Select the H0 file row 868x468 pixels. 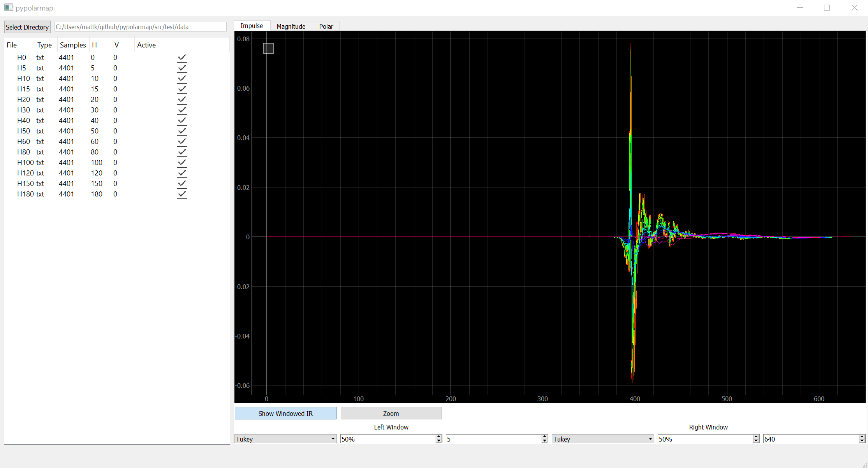pos(117,57)
